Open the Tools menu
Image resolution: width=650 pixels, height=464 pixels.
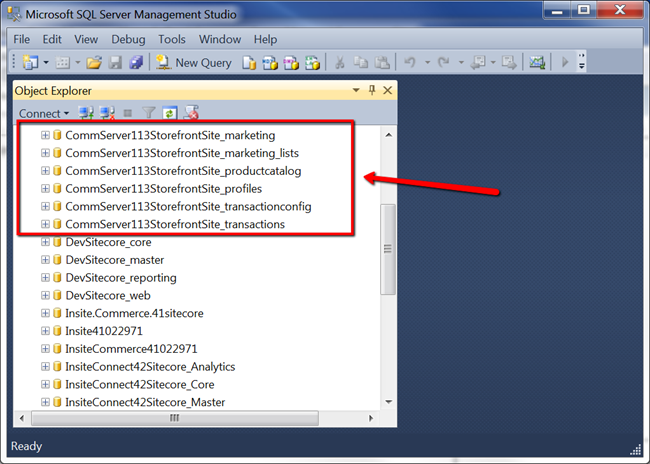click(172, 39)
